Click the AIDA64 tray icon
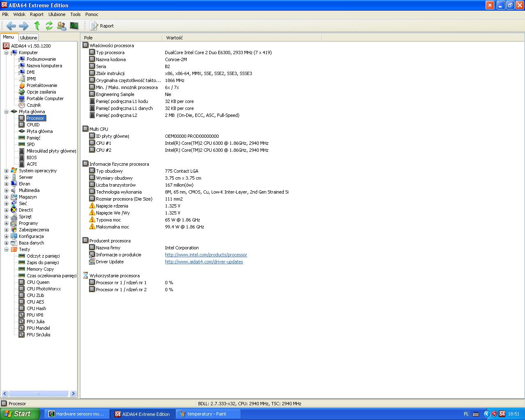This screenshot has height=420, width=525. pyautogui.click(x=502, y=414)
